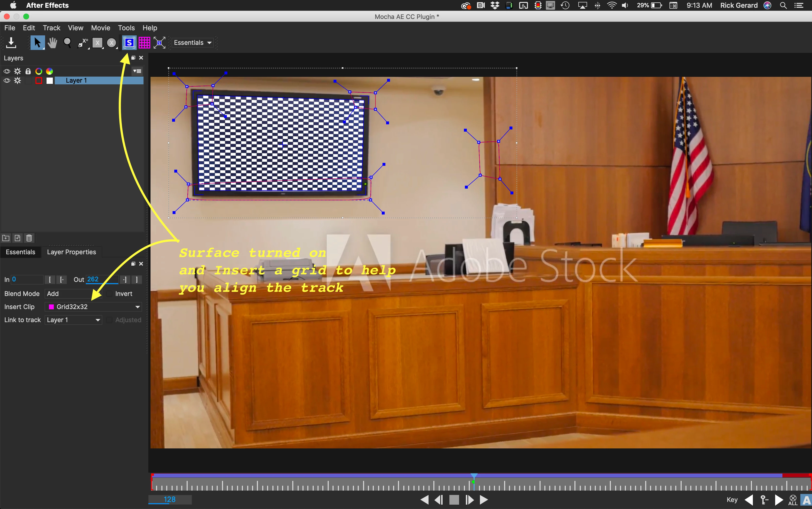812x509 pixels.
Task: Open the Track menu
Action: (51, 28)
